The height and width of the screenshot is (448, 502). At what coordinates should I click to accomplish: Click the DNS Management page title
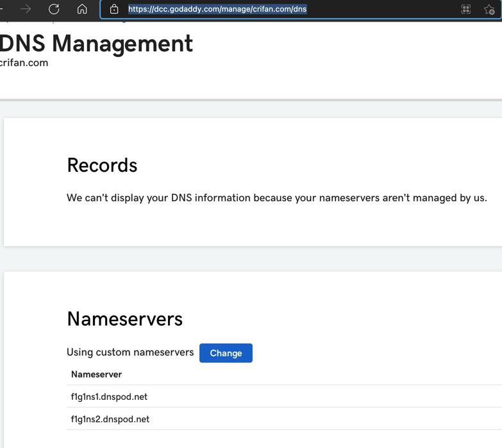point(96,43)
